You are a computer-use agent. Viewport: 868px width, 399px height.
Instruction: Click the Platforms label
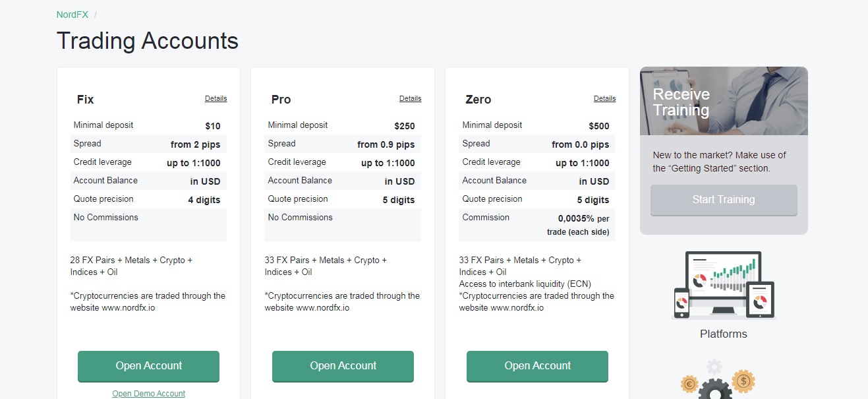tap(723, 334)
